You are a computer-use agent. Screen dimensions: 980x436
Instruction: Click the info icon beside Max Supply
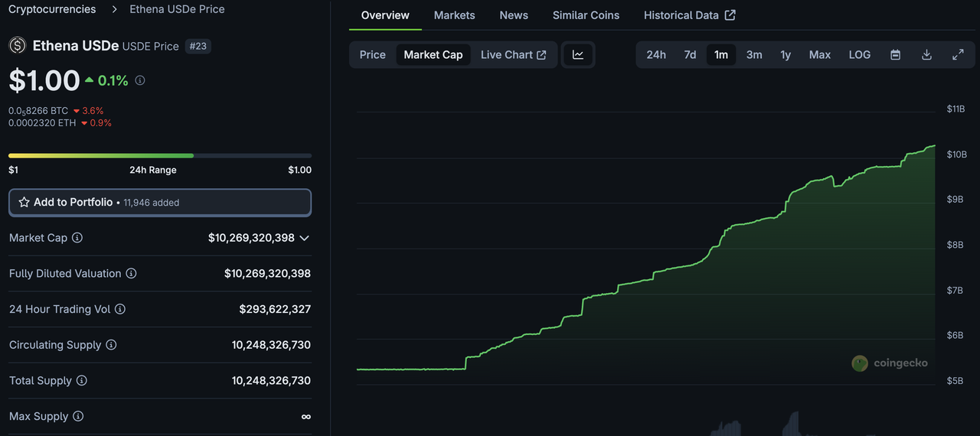click(78, 417)
